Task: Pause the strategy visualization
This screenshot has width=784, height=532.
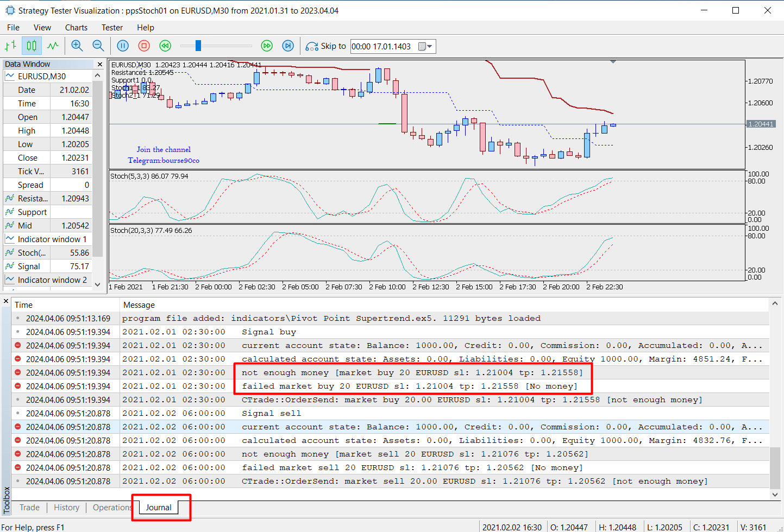Action: click(x=123, y=46)
